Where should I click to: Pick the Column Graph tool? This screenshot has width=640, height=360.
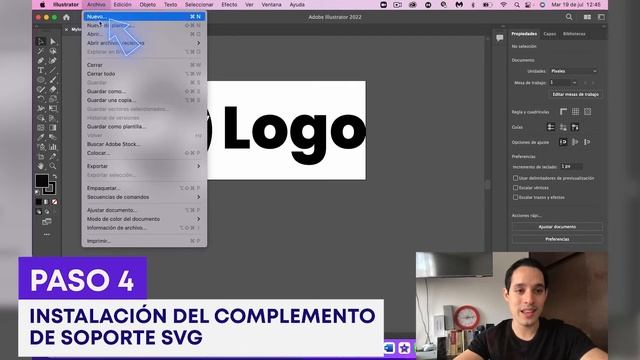53,147
